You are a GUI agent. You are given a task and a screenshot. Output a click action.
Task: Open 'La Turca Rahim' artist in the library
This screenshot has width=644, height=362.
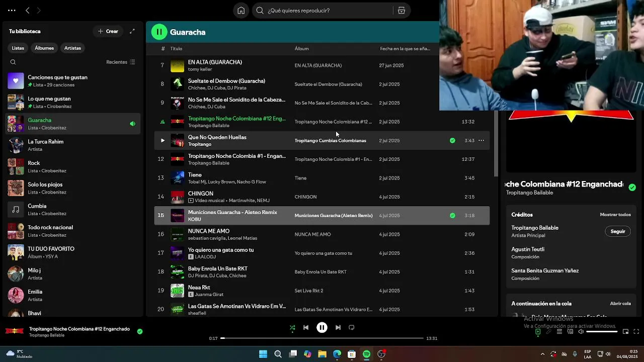(73, 145)
